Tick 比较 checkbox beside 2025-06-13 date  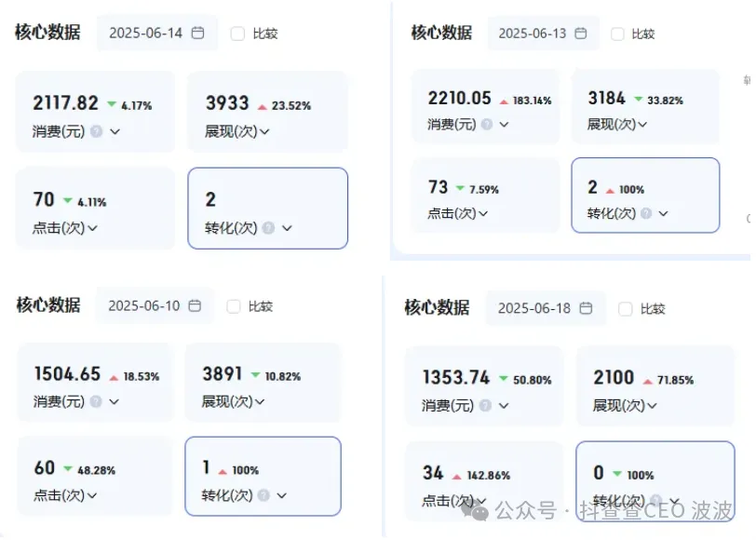617,34
